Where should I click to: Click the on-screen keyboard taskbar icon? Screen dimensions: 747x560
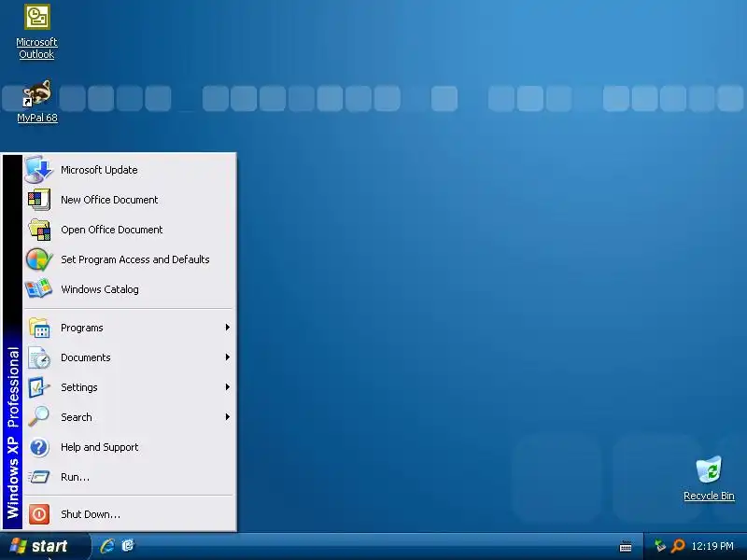coord(626,546)
